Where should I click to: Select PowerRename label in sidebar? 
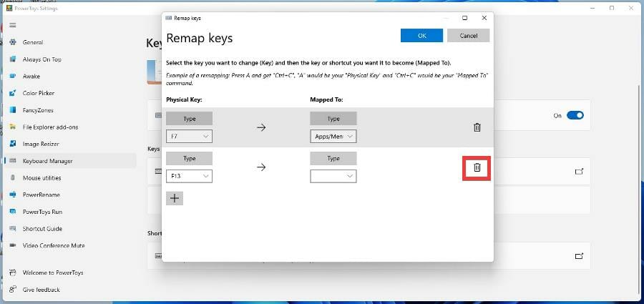(41, 195)
